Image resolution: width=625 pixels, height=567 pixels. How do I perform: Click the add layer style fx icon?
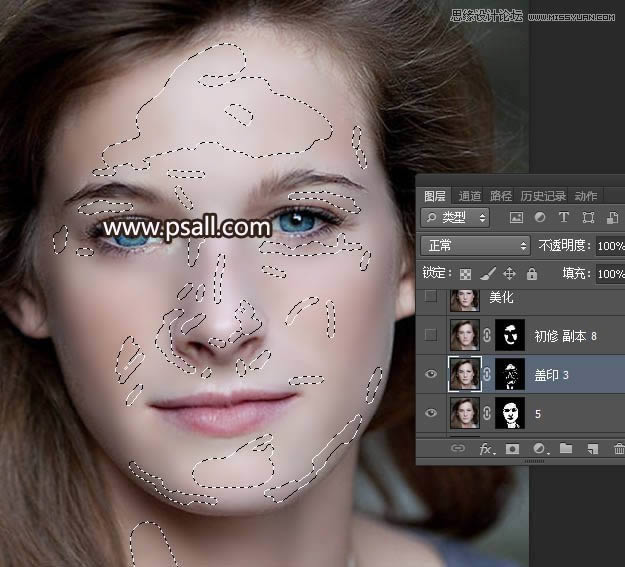(x=485, y=449)
